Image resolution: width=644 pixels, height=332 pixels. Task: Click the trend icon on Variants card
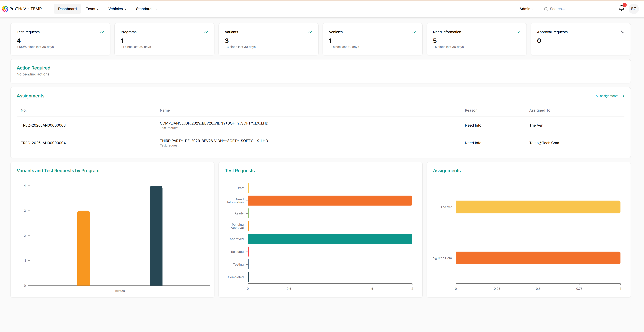(310, 32)
